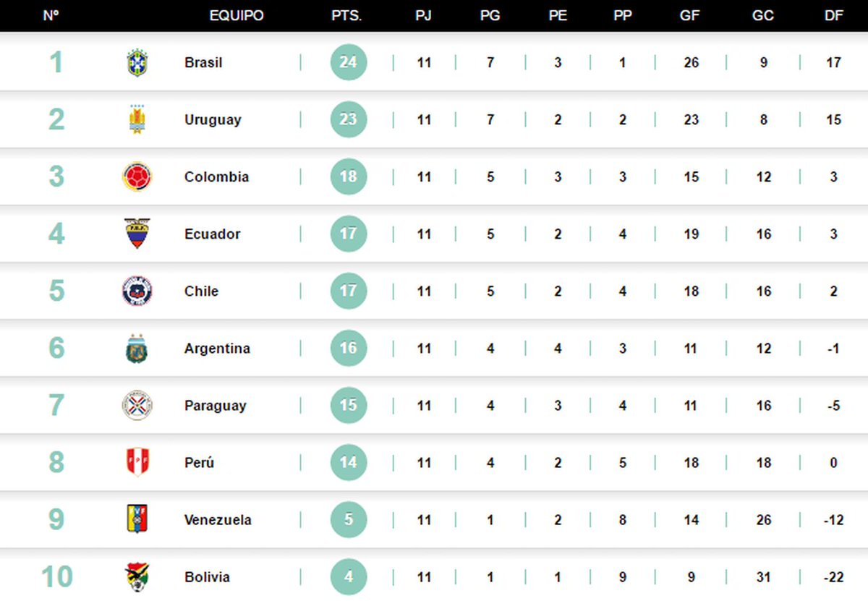The width and height of the screenshot is (868, 601).
Task: Click the Bolivia federation crest icon
Action: point(137,576)
